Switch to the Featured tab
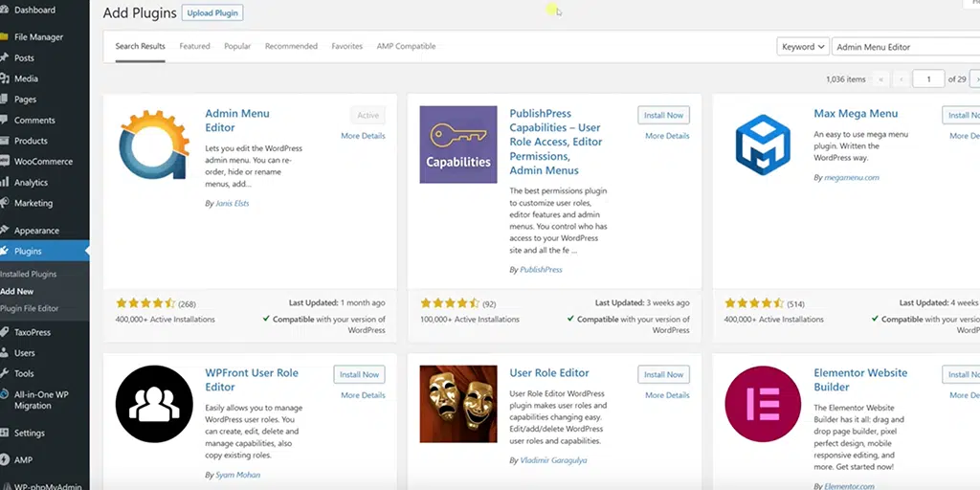Viewport: 980px width, 490px height. point(194,46)
